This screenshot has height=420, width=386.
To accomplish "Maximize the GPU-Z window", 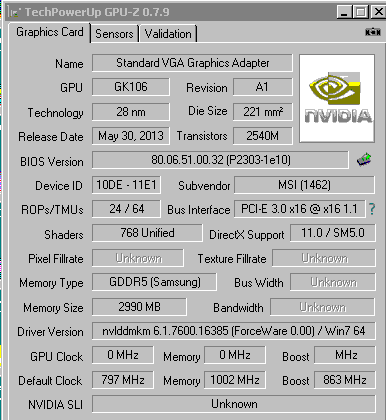I will (x=360, y=12).
